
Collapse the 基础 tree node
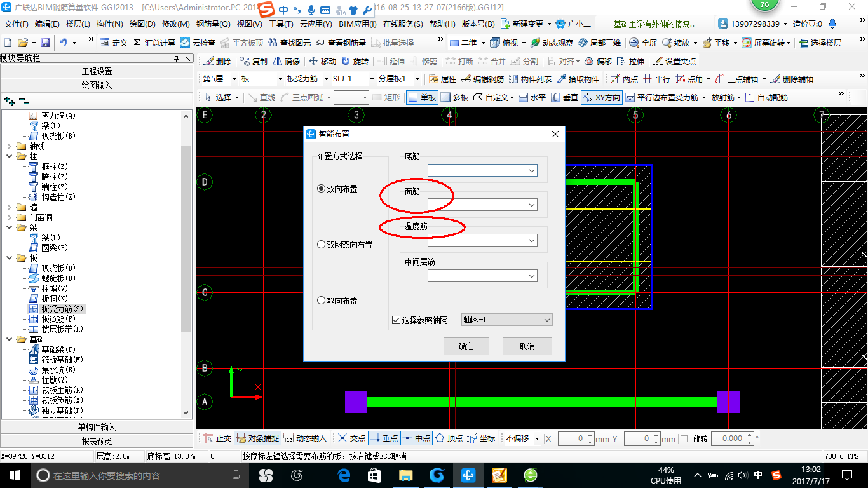[10, 339]
